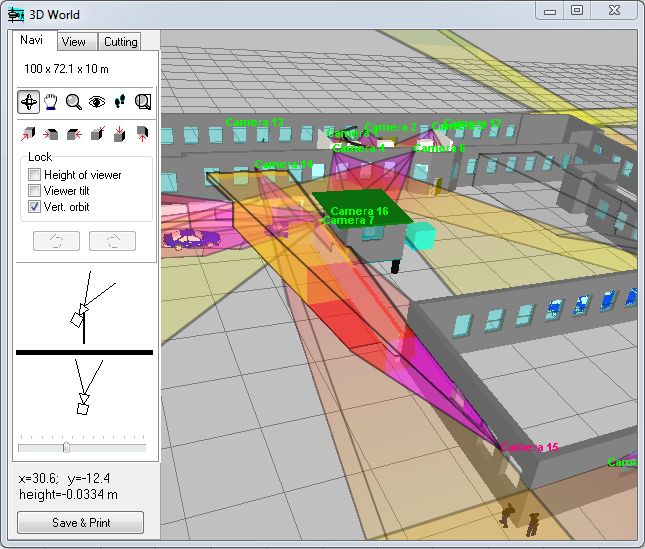Click the zoom-to-fit page magnifier icon
This screenshot has height=549, width=645.
pos(143,101)
